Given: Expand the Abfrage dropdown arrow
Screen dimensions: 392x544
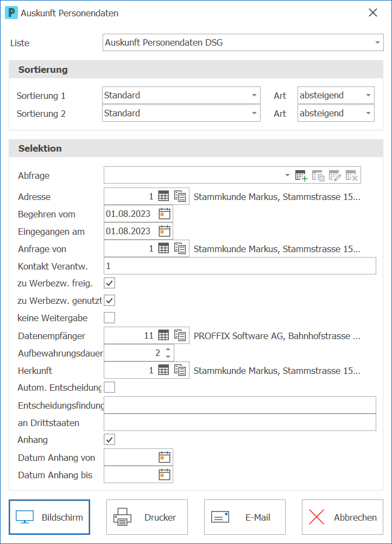Looking at the screenshot, I should point(287,175).
